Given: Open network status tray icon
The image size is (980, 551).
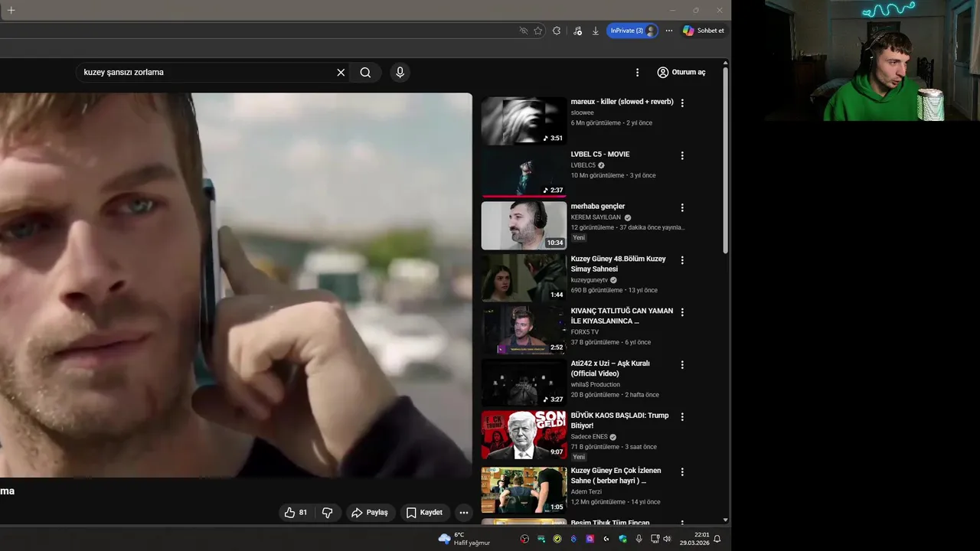Looking at the screenshot, I should pos(655,539).
